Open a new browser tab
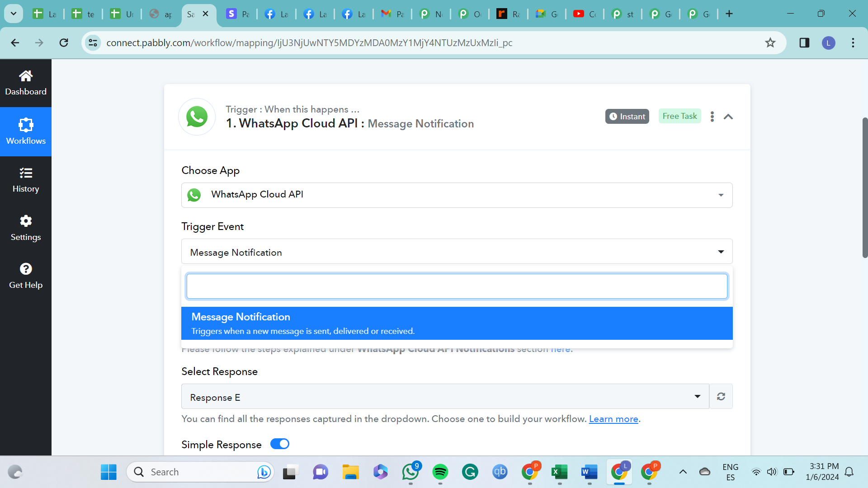The width and height of the screenshot is (868, 488). pos(729,14)
